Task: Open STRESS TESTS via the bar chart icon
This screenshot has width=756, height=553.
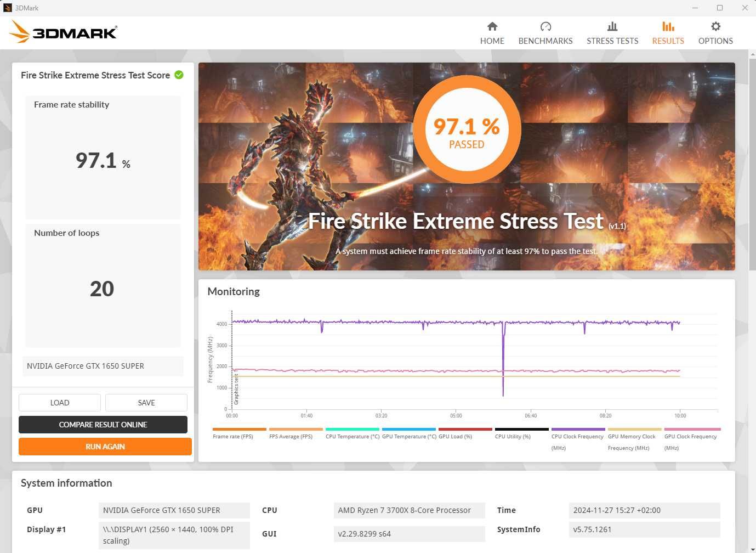Action: click(x=612, y=26)
